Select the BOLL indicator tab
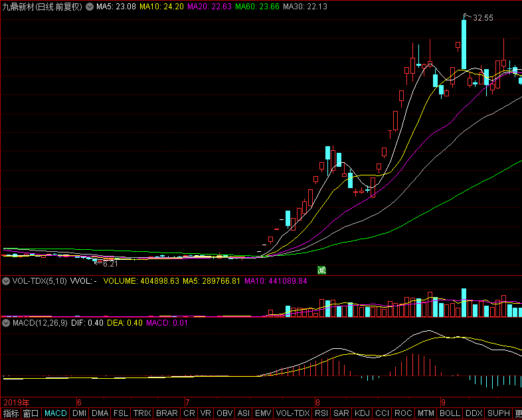This screenshot has height=420, width=522. 450,413
